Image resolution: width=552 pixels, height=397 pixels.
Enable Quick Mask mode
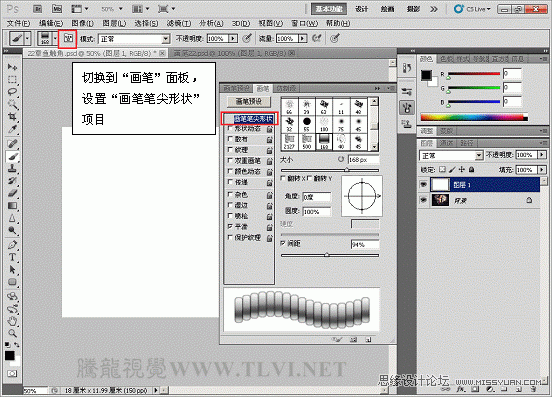pyautogui.click(x=12, y=373)
